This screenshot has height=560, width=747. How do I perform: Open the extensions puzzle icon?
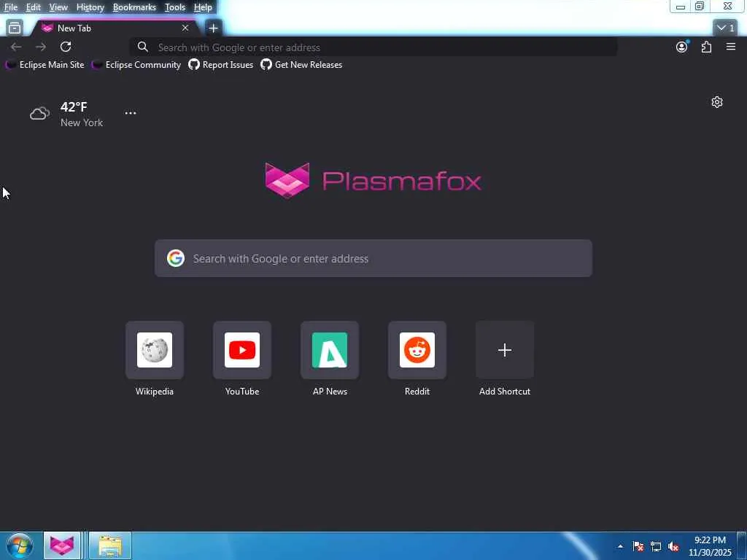(x=706, y=47)
